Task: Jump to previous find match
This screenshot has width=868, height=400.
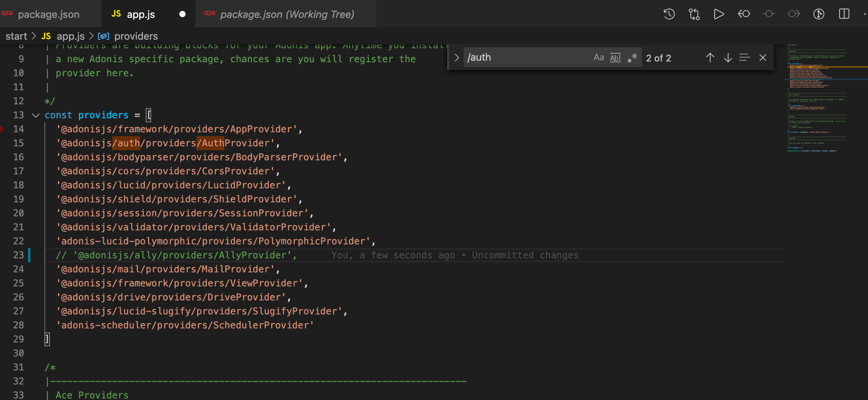Action: [710, 58]
